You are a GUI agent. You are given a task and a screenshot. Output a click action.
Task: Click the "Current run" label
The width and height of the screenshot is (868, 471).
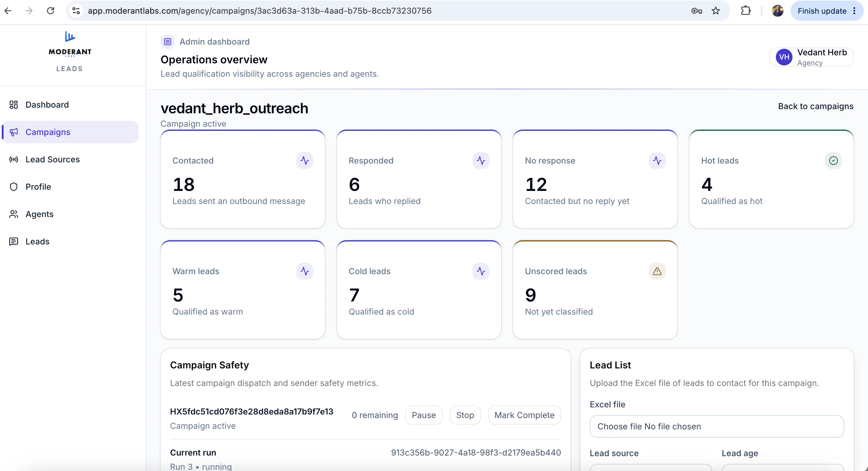(x=193, y=453)
